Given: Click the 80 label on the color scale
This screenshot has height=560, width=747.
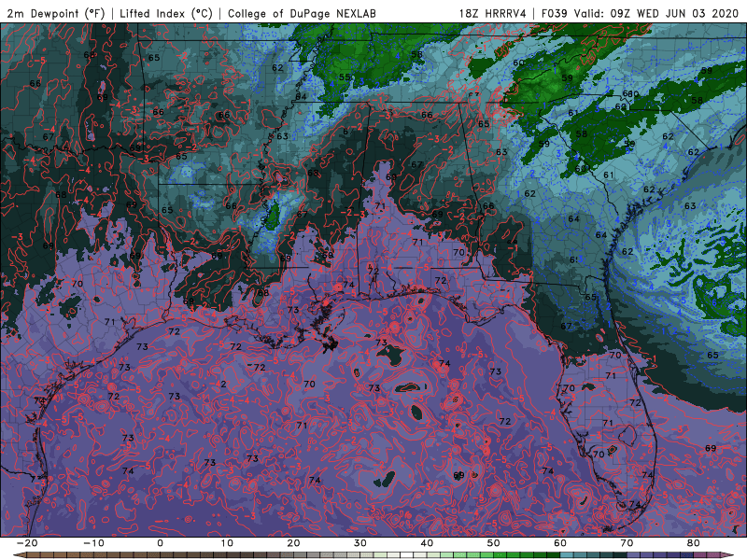Looking at the screenshot, I should point(694,543).
